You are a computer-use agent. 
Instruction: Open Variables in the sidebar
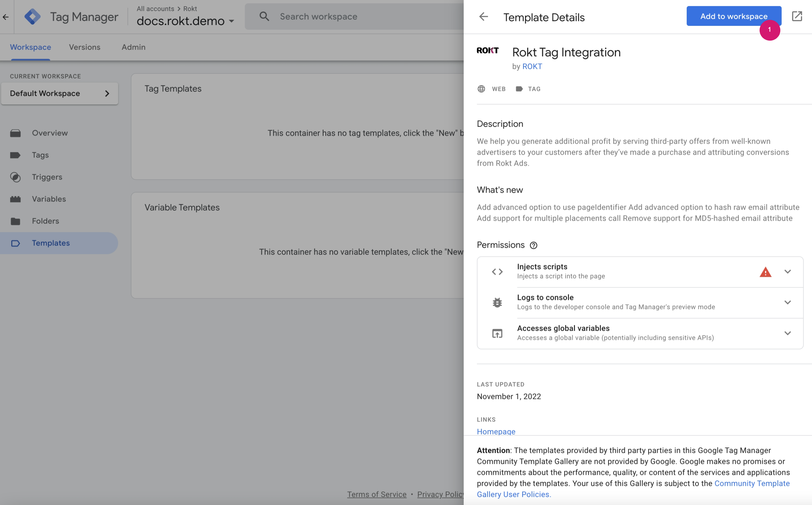59,199
